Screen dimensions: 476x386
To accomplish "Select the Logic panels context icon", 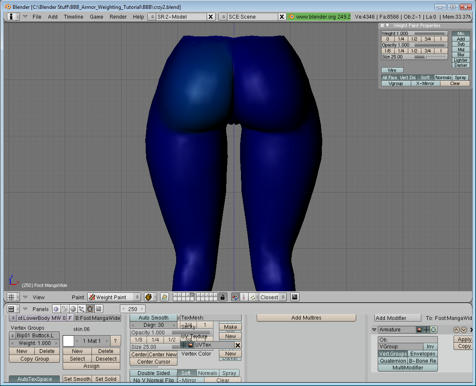I will [x=56, y=309].
